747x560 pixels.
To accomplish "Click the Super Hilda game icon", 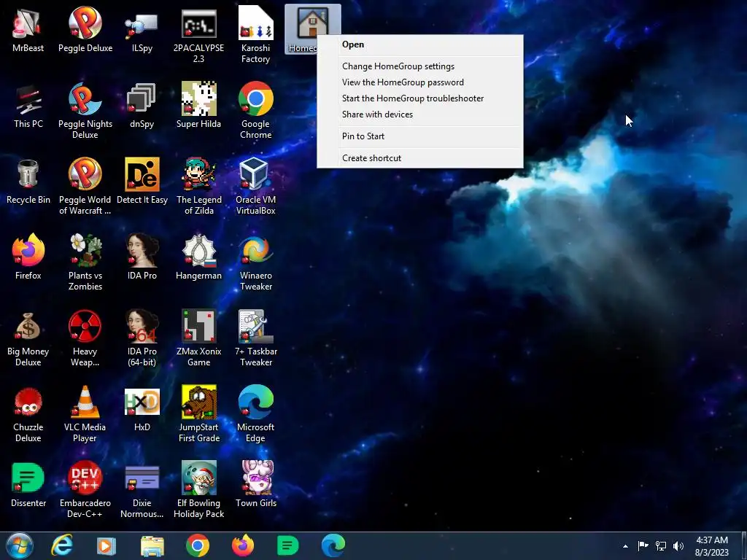I will pyautogui.click(x=198, y=105).
